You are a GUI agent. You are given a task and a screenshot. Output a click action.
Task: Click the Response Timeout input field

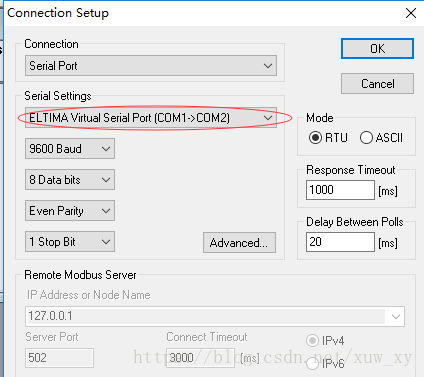340,190
